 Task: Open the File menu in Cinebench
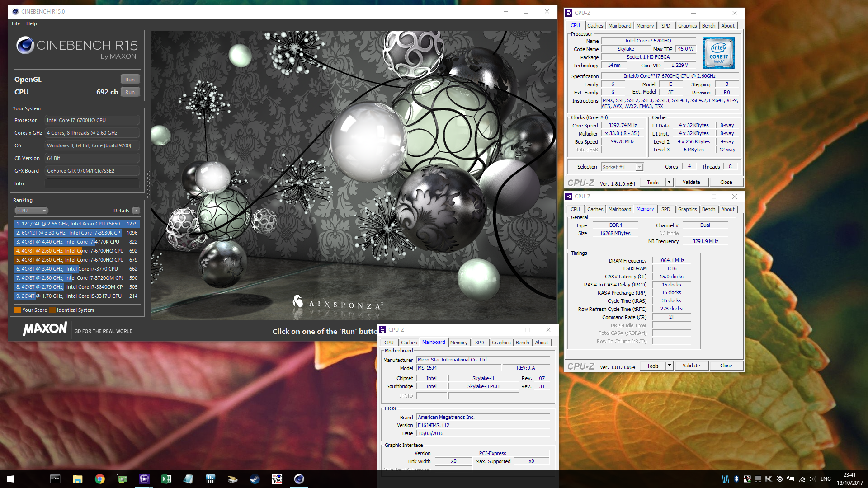point(16,23)
